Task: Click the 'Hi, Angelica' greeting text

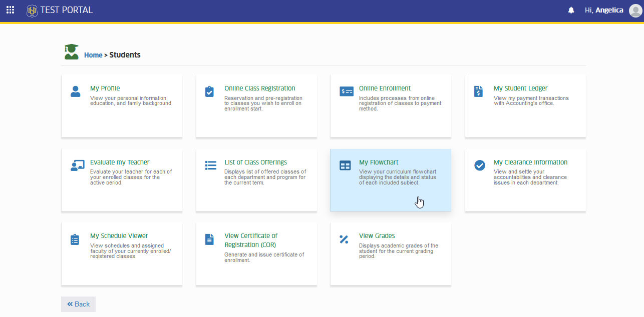Action: pyautogui.click(x=604, y=10)
